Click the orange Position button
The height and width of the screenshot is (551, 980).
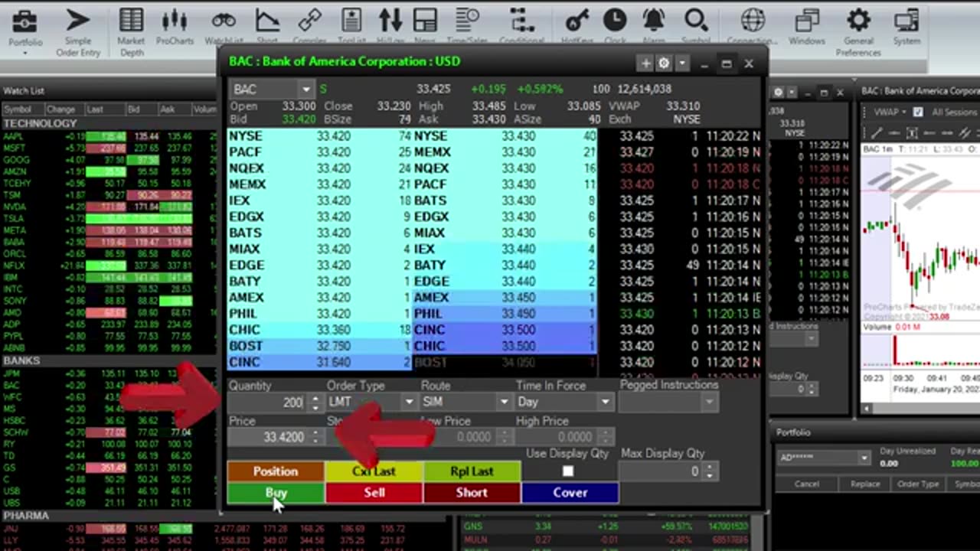point(276,471)
